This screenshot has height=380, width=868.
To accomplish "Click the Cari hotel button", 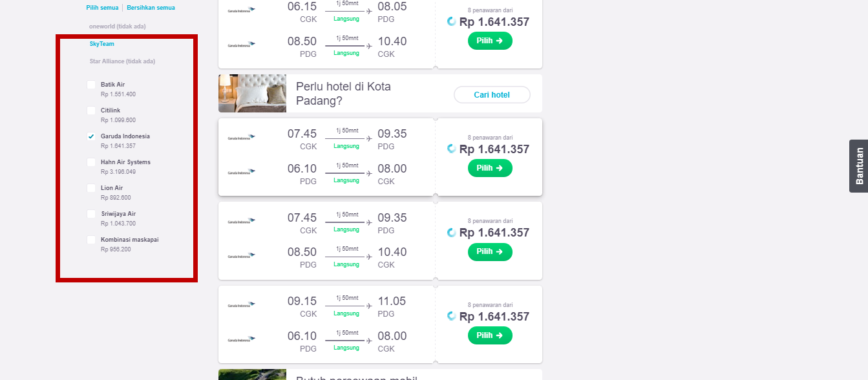I will coord(492,95).
